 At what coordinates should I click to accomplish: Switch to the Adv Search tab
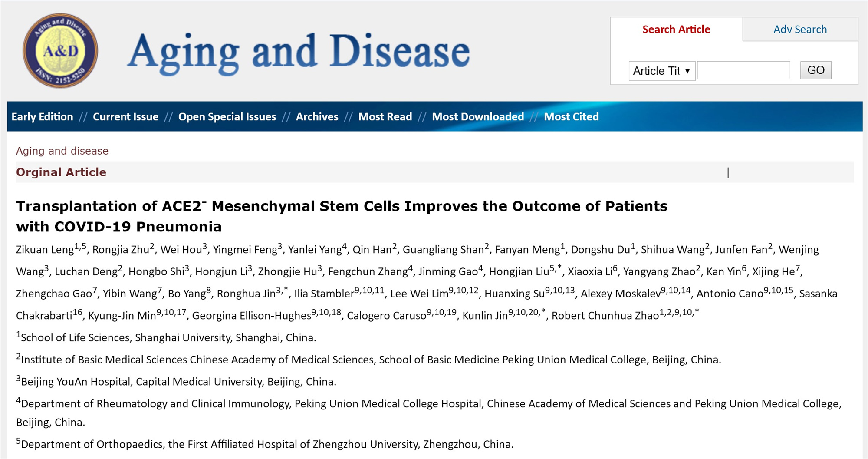click(x=800, y=30)
